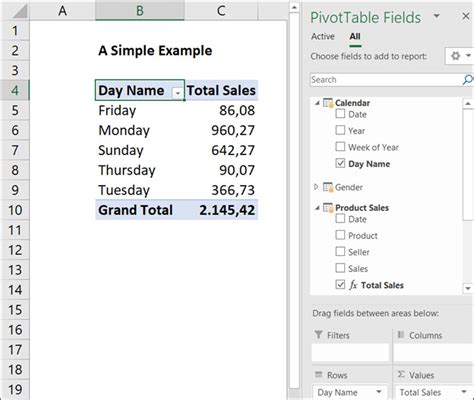The image size is (474, 400).
Task: Click the Columns area icon
Action: (401, 335)
